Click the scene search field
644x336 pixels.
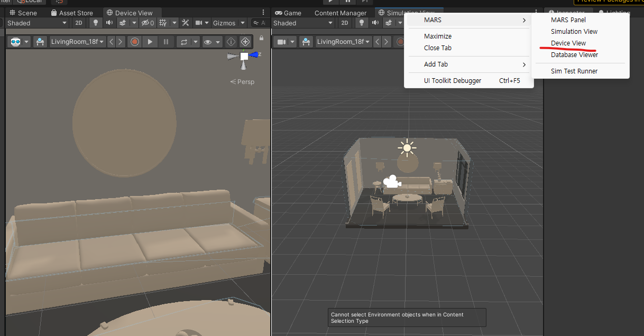(260, 23)
